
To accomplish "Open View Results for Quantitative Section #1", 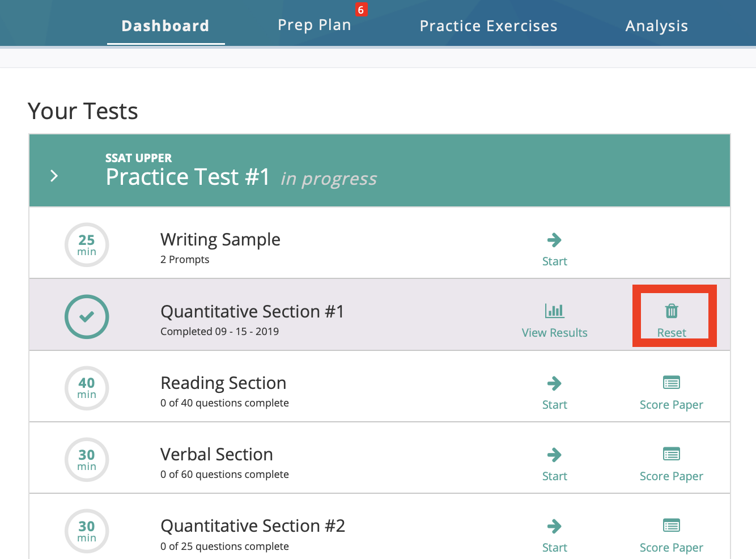I will pyautogui.click(x=554, y=332).
